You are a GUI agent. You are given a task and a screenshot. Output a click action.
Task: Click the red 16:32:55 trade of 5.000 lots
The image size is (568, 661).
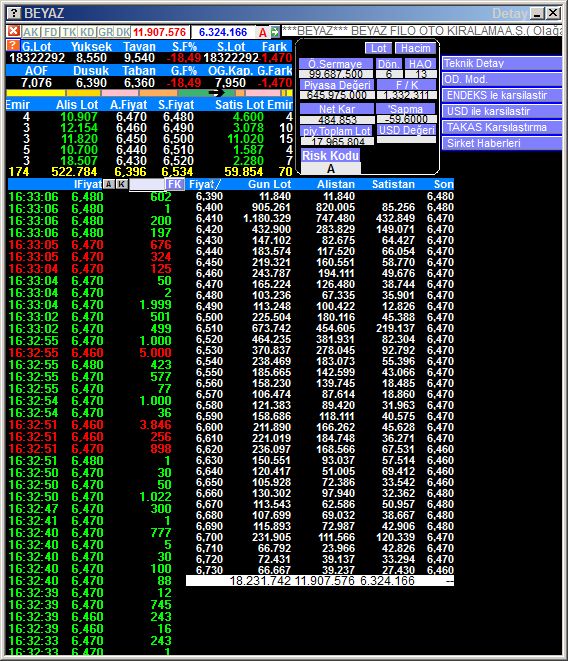pyautogui.click(x=90, y=352)
